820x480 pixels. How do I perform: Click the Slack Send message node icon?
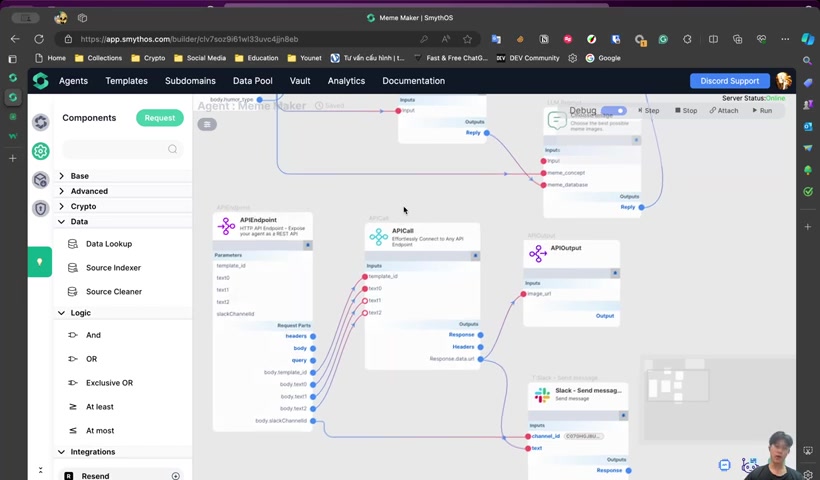[x=542, y=395]
